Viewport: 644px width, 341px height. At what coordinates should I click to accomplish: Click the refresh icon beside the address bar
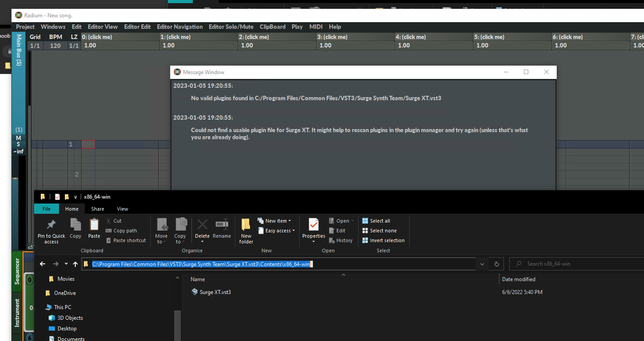pyautogui.click(x=496, y=264)
